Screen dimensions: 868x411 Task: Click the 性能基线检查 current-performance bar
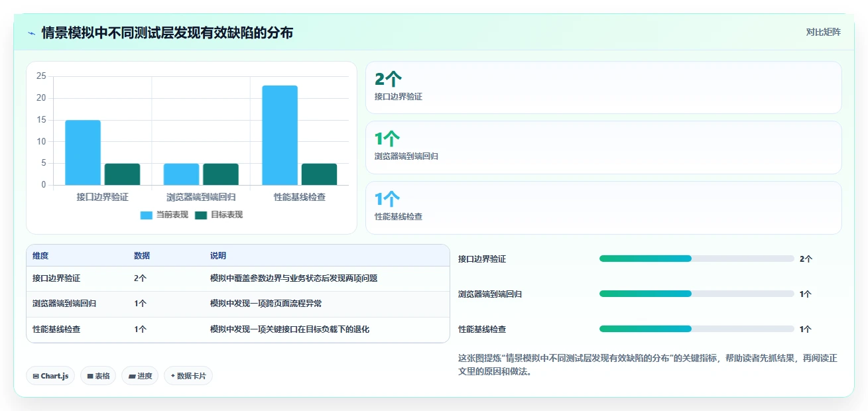(x=280, y=135)
